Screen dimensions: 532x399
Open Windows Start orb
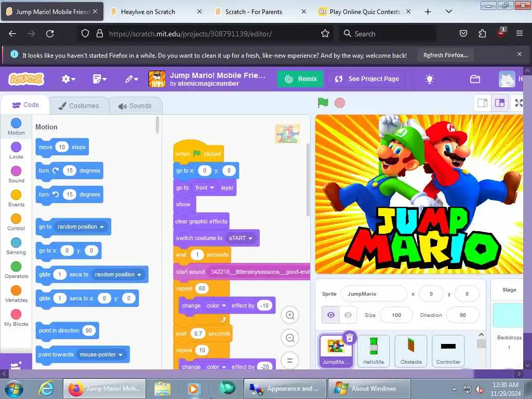[14, 389]
